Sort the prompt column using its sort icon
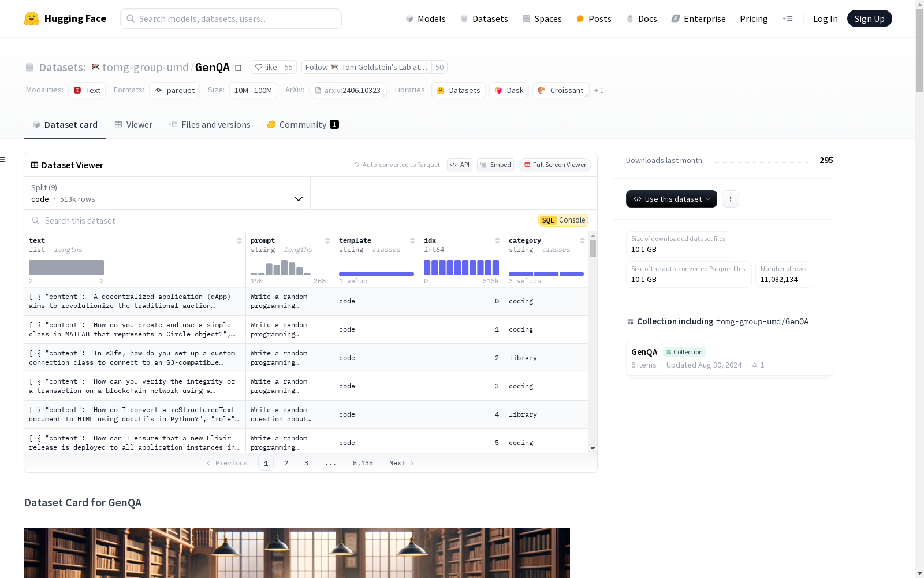The height and width of the screenshot is (578, 924). pyautogui.click(x=327, y=240)
